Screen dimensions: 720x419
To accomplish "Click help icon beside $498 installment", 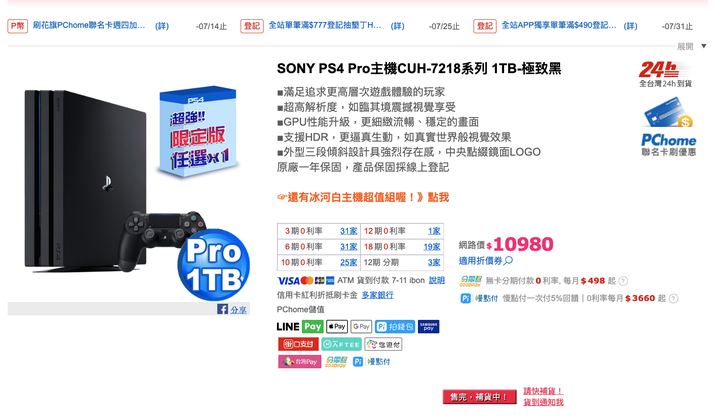I will pyautogui.click(x=623, y=281).
